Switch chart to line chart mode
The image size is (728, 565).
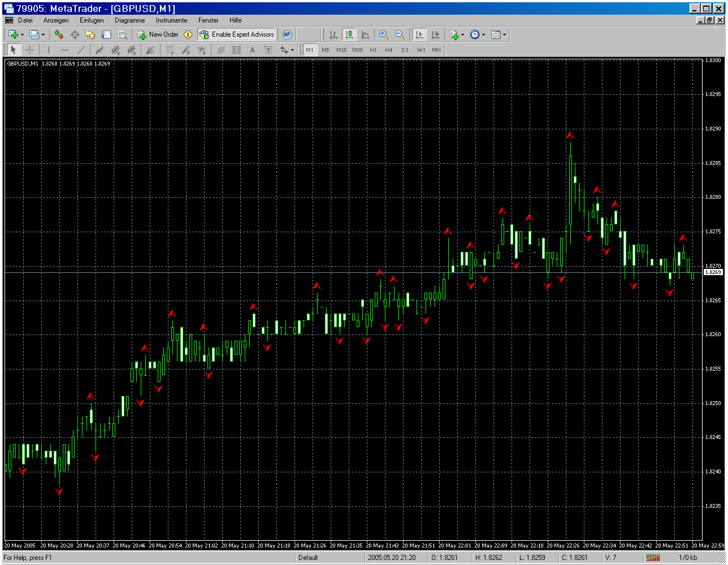(x=365, y=34)
